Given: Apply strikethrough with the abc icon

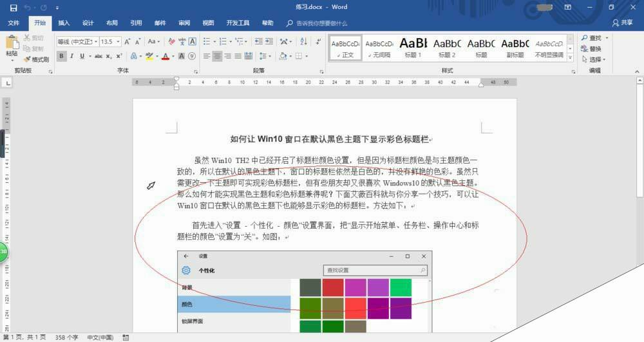Looking at the screenshot, I should point(99,56).
